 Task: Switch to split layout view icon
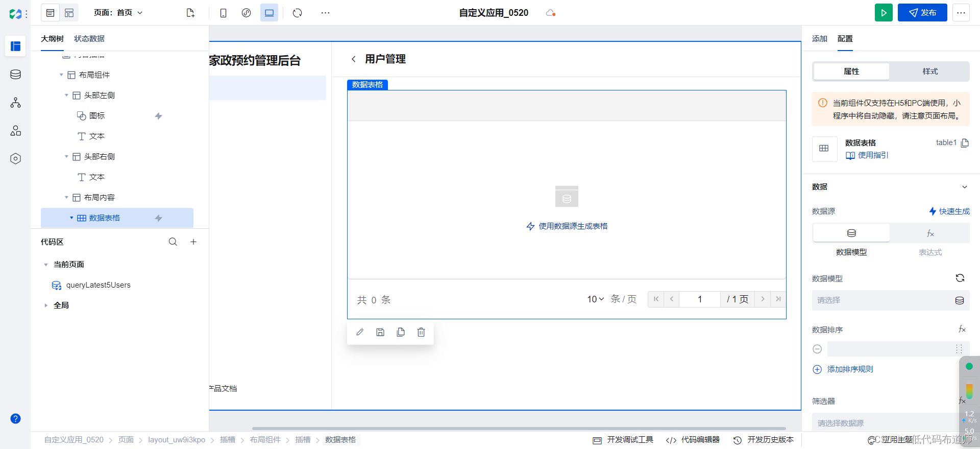click(69, 13)
